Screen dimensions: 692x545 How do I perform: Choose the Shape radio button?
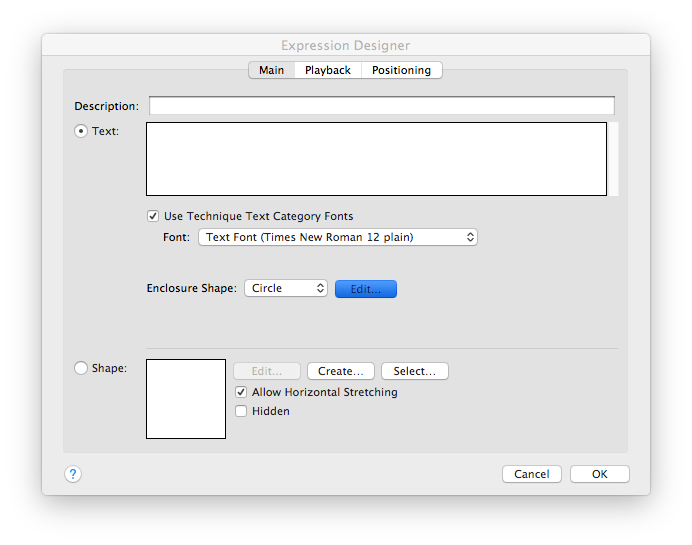click(x=82, y=368)
